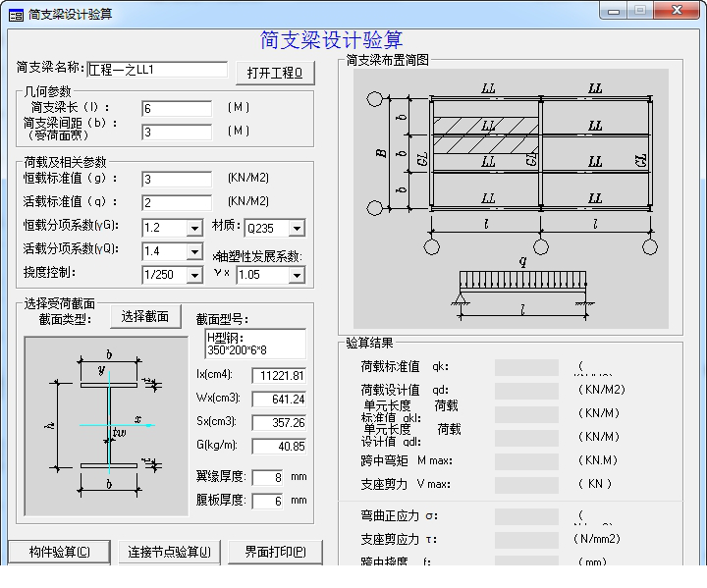Viewport: 707px width, 588px height.
Task: Focus the 简支梁长 (l) input field
Action: (177, 109)
